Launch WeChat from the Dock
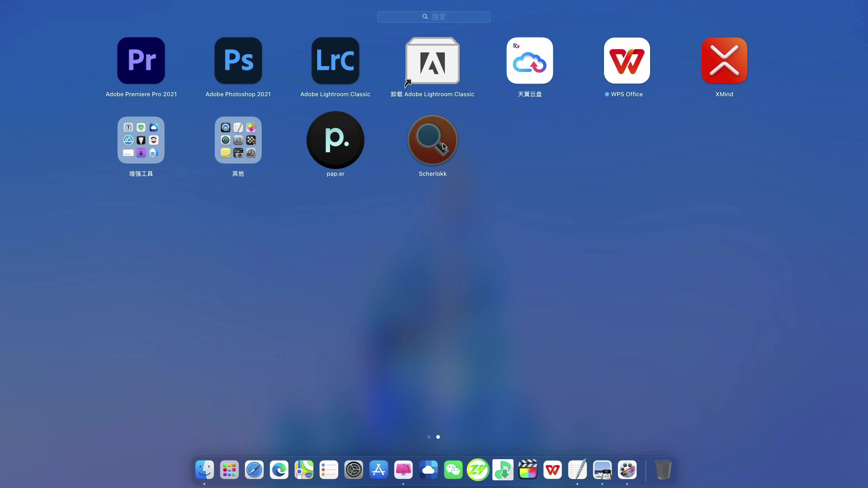The image size is (868, 488). pyautogui.click(x=453, y=470)
